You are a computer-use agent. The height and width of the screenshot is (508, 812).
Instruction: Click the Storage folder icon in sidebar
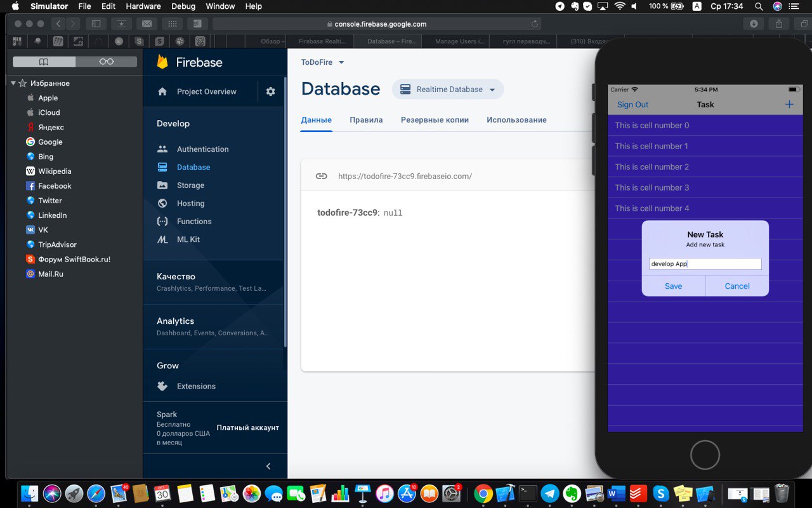162,185
